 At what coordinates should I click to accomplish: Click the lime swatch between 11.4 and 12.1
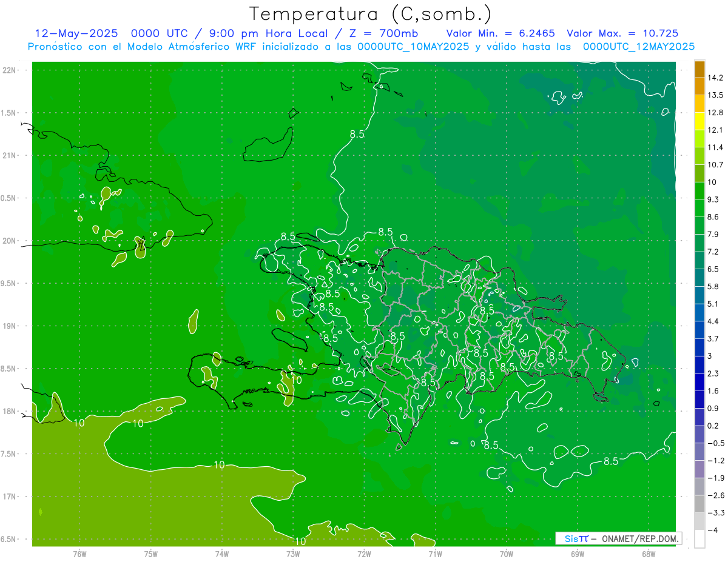point(699,139)
